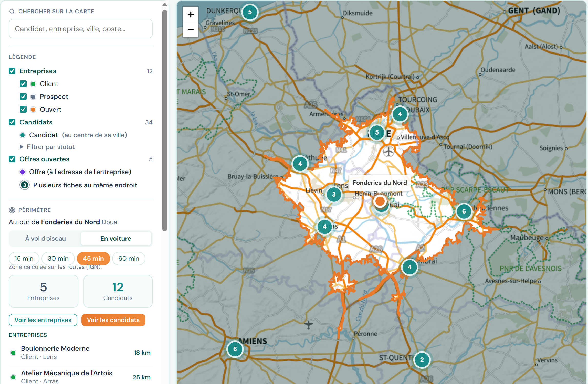Open cluster of 4 near Arras

pos(325,227)
